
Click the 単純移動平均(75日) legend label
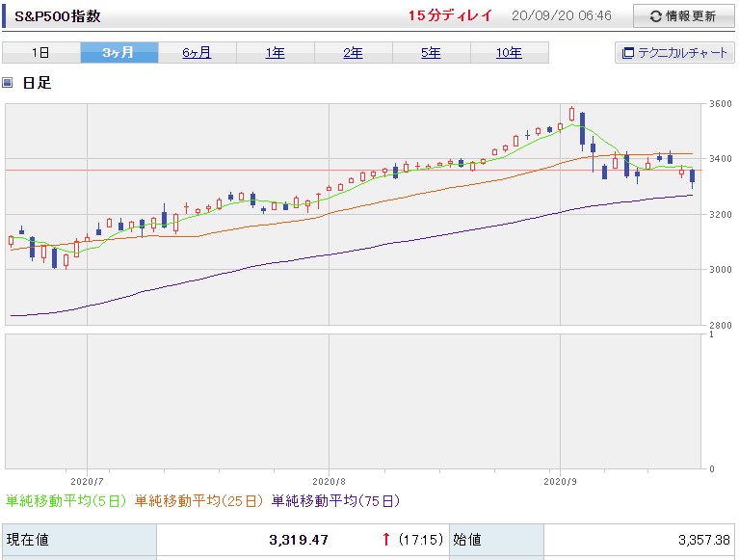point(335,500)
